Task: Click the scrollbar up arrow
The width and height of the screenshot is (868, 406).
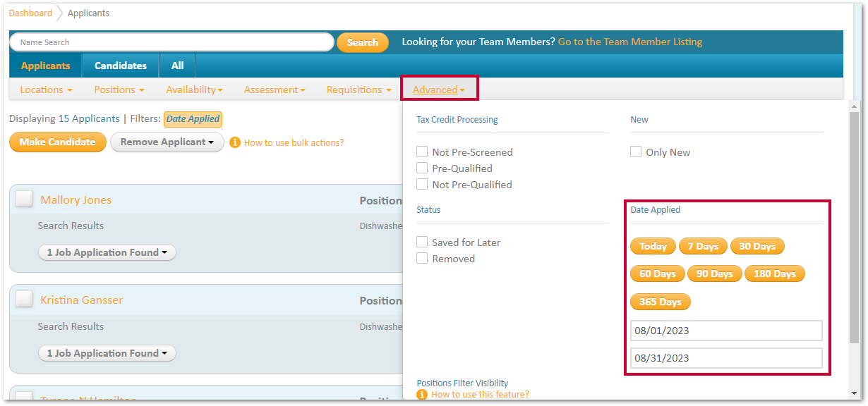Action: pos(854,106)
